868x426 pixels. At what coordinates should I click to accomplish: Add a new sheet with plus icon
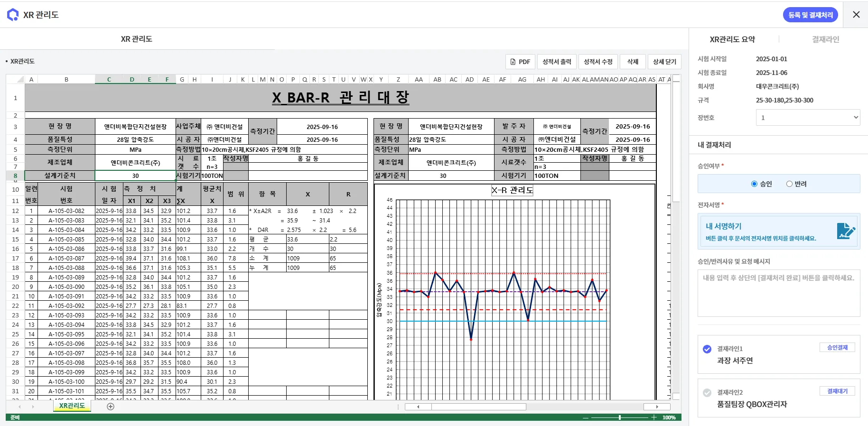click(111, 407)
